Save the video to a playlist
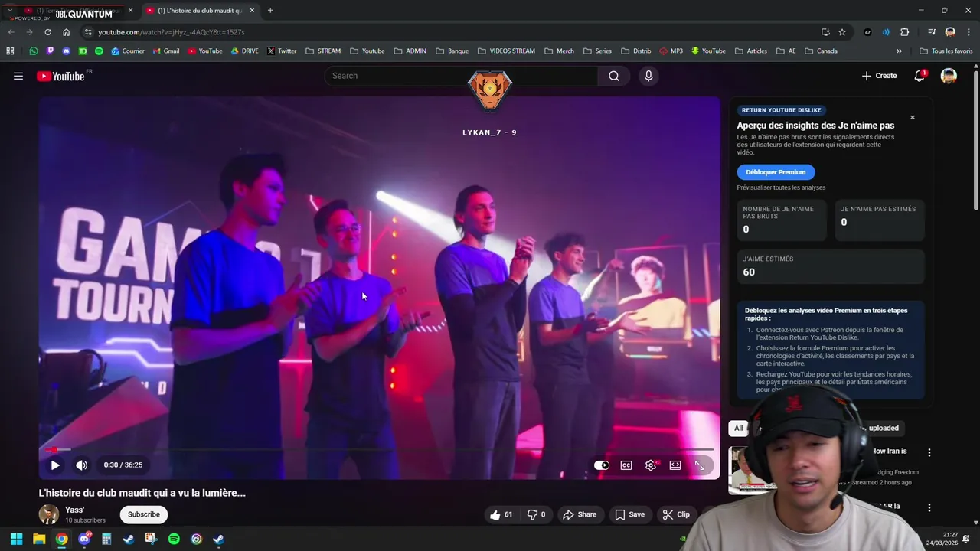Screen dimensions: 980x551 (x=629, y=514)
